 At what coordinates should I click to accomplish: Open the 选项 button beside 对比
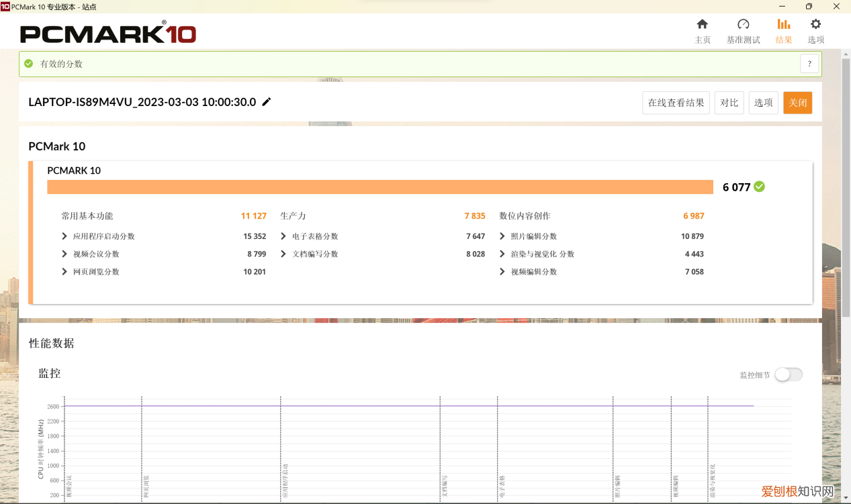click(763, 103)
